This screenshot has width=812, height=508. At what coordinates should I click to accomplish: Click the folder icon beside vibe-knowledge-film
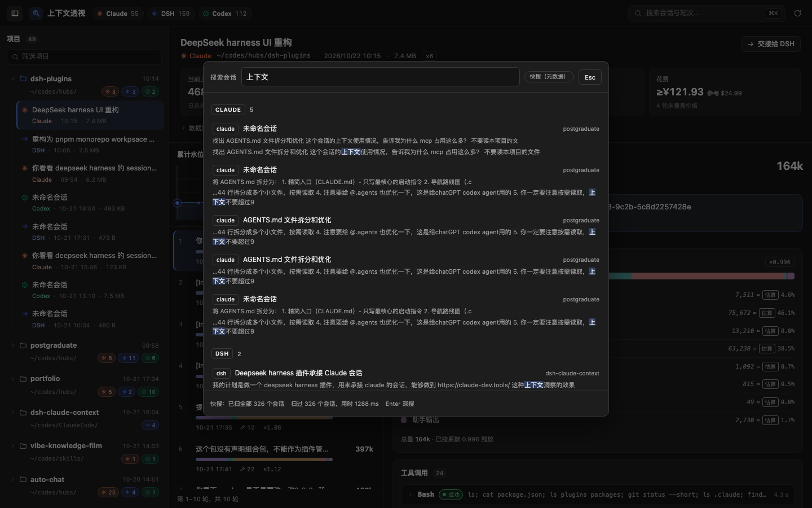click(23, 446)
